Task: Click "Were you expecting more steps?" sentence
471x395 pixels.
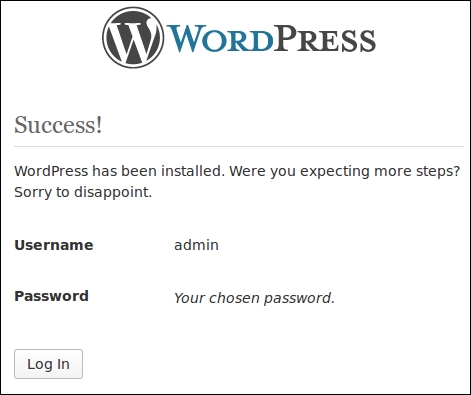Action: (345, 172)
